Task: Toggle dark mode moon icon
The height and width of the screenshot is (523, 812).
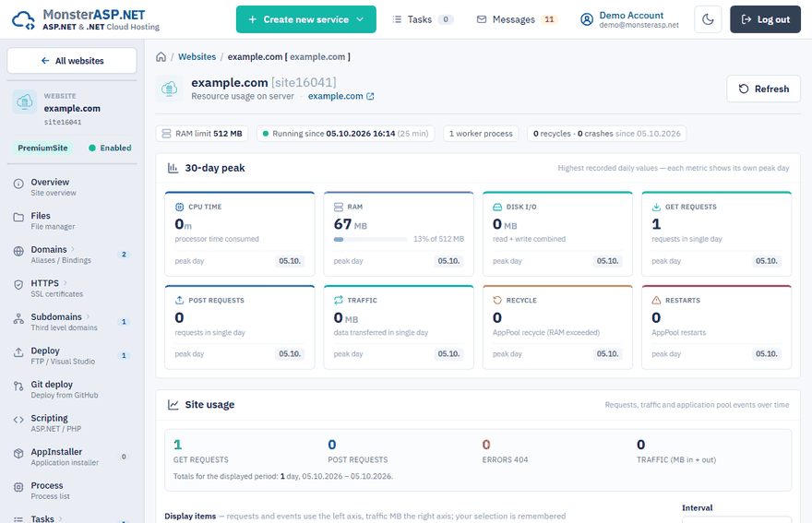Action: pos(708,19)
